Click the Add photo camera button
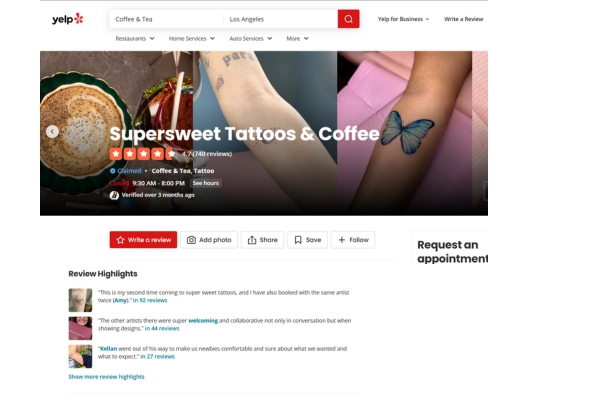The image size is (600, 400). [209, 240]
